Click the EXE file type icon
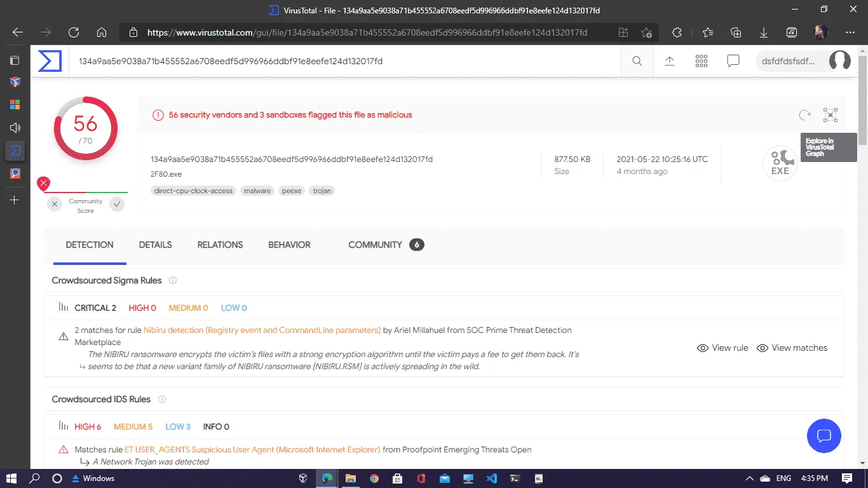This screenshot has width=868, height=488. [780, 163]
